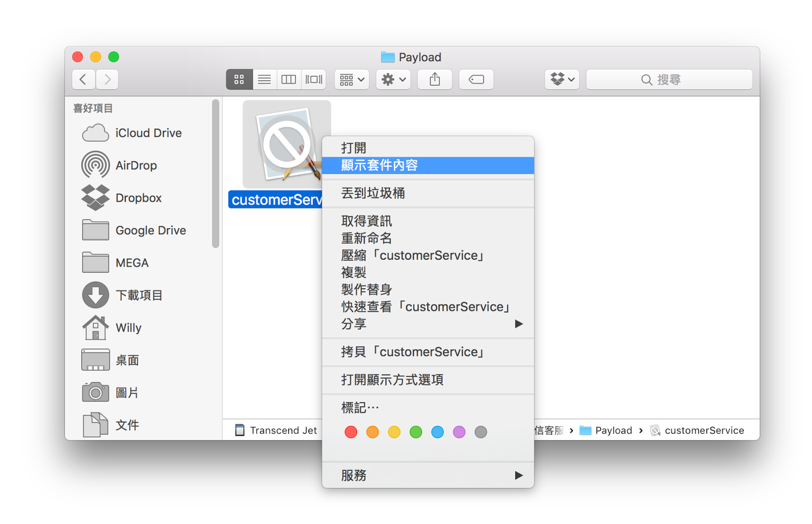Apply the green tag color
This screenshot has width=812, height=524.
tap(416, 432)
